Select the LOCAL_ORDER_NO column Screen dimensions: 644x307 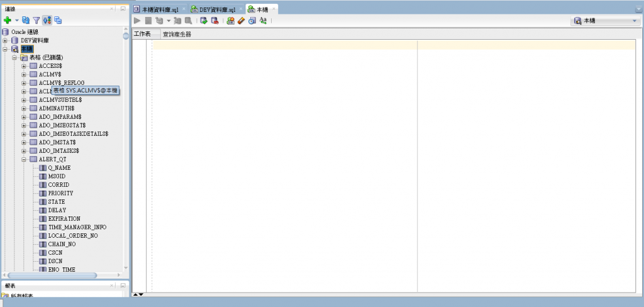(73, 235)
